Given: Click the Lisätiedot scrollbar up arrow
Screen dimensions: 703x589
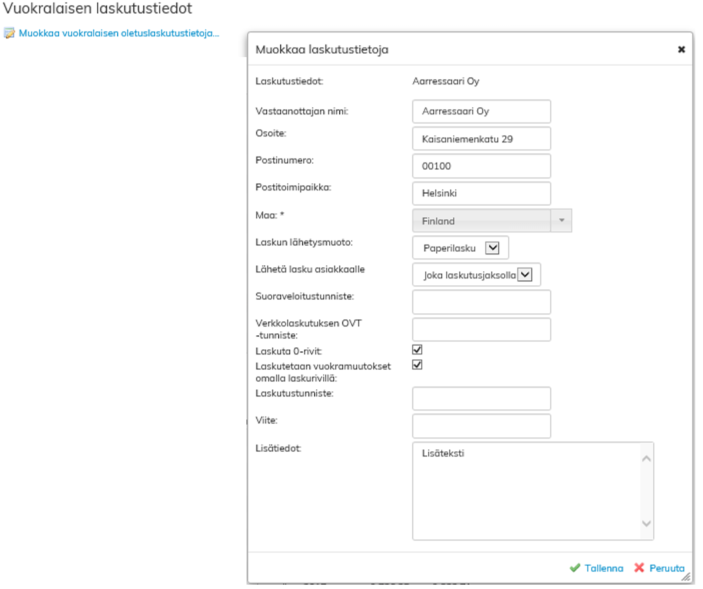Looking at the screenshot, I should 646,458.
